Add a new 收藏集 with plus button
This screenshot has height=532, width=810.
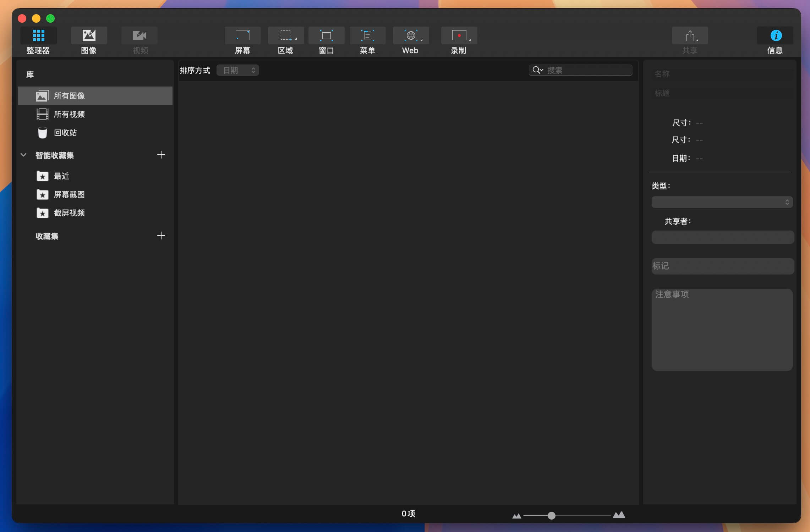pyautogui.click(x=161, y=236)
